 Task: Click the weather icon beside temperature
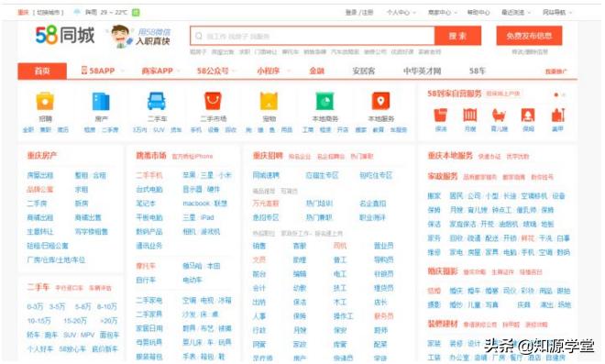pyautogui.click(x=77, y=12)
